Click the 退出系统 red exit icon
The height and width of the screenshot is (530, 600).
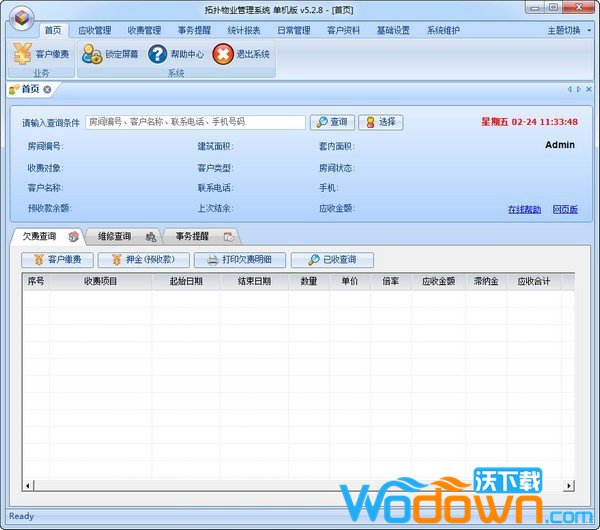point(223,54)
